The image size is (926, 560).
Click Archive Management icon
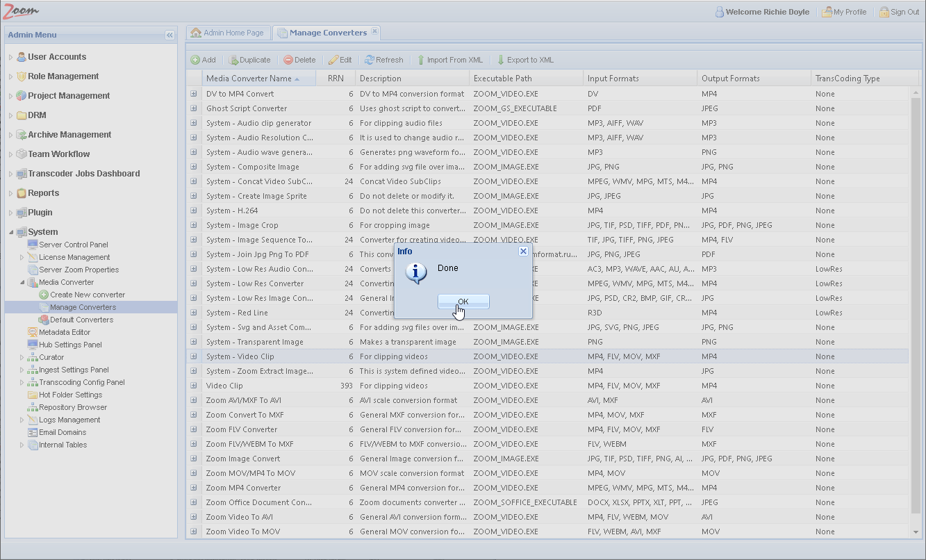coord(22,135)
